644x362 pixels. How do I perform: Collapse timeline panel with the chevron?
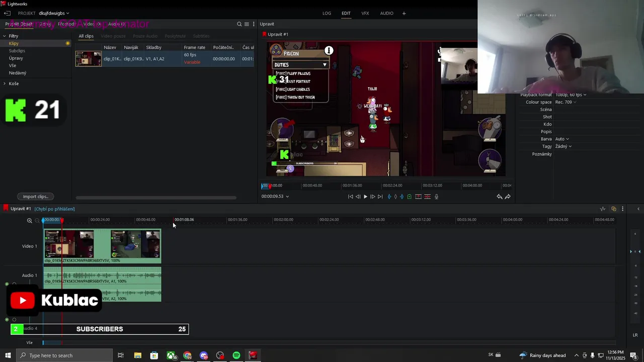pos(638,209)
